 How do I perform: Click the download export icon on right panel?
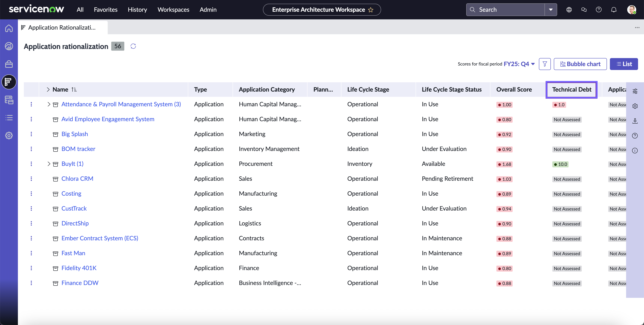click(635, 121)
